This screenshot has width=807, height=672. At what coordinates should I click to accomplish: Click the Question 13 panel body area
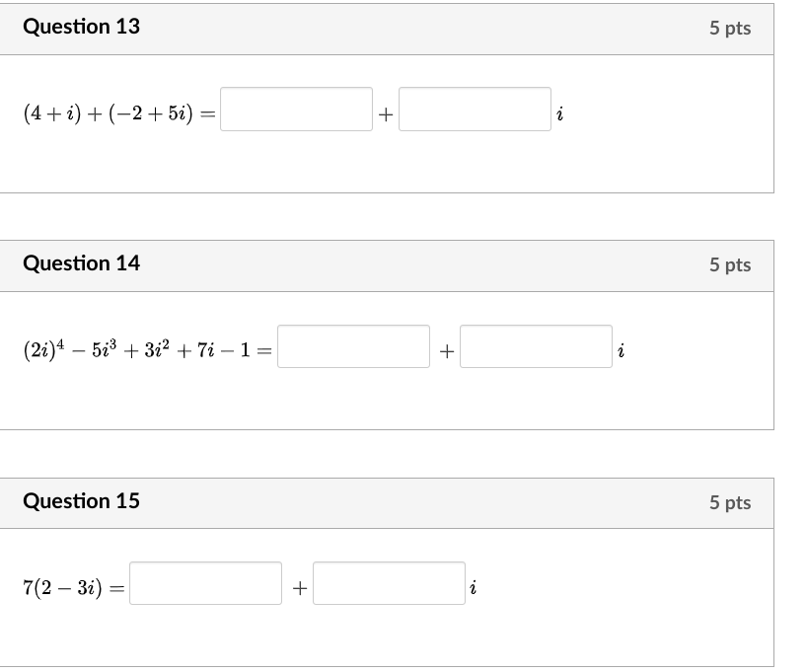click(395, 168)
